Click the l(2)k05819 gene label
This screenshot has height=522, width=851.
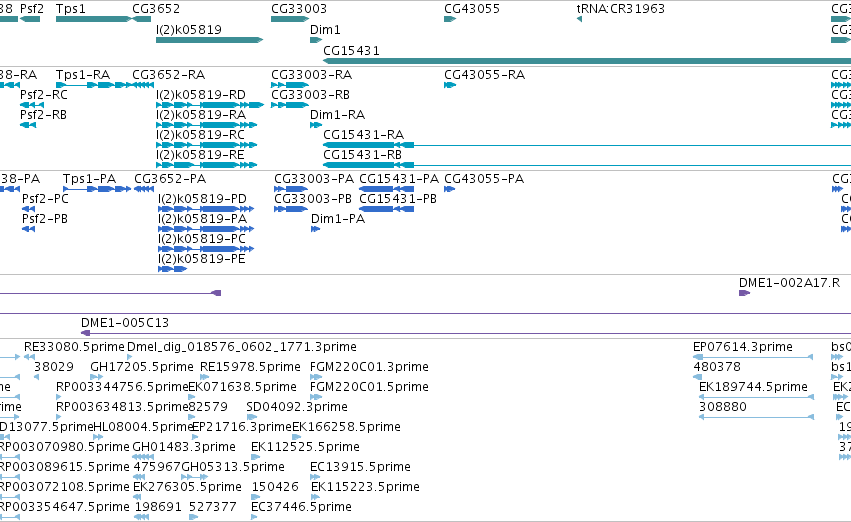(x=189, y=30)
